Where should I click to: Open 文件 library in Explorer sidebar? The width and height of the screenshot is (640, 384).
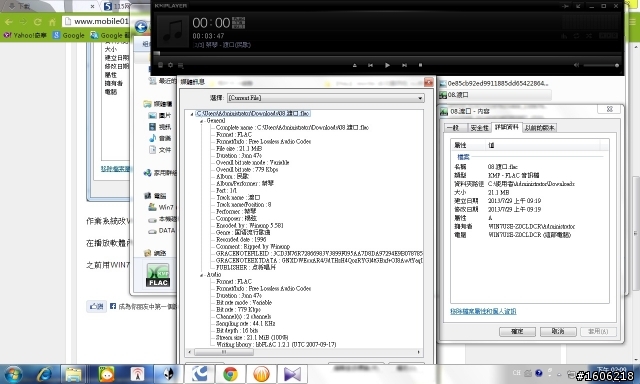click(x=160, y=150)
